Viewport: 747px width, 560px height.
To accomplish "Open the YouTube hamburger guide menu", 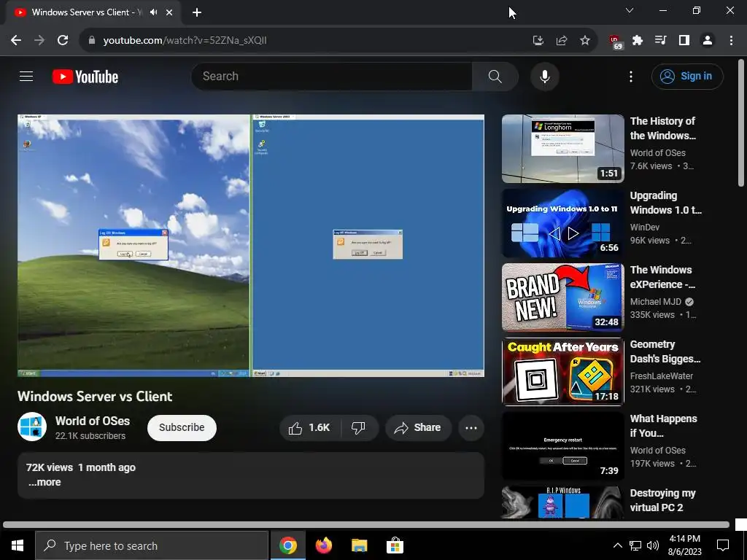I will point(26,76).
